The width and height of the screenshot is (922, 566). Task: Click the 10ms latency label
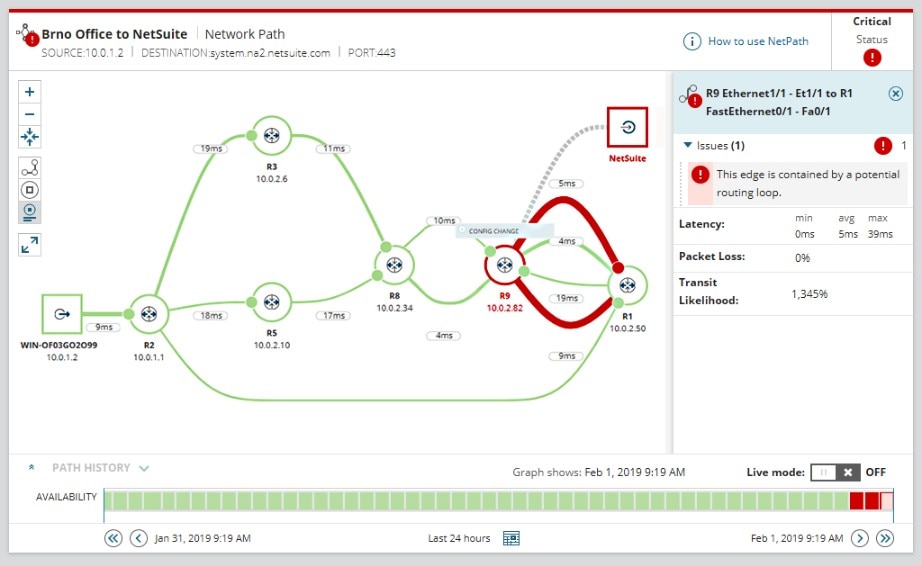[444, 220]
